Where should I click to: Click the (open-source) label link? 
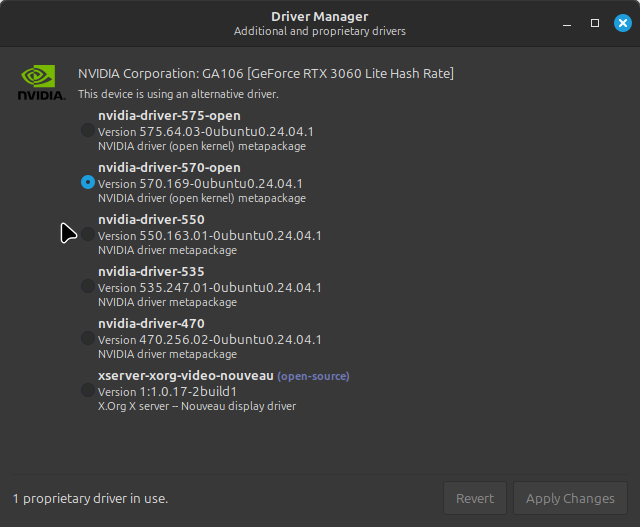click(x=313, y=376)
